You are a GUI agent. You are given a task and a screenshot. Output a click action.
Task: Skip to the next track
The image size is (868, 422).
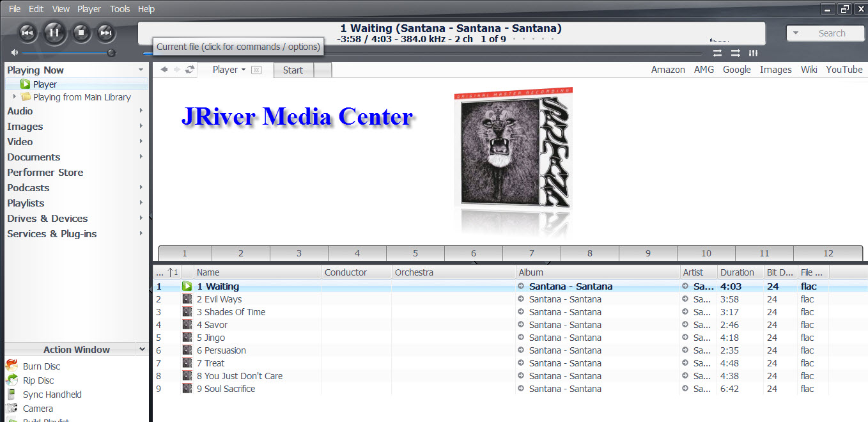click(106, 33)
